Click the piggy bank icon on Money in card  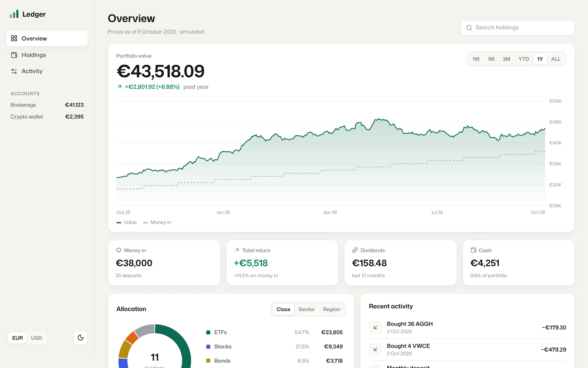click(119, 250)
